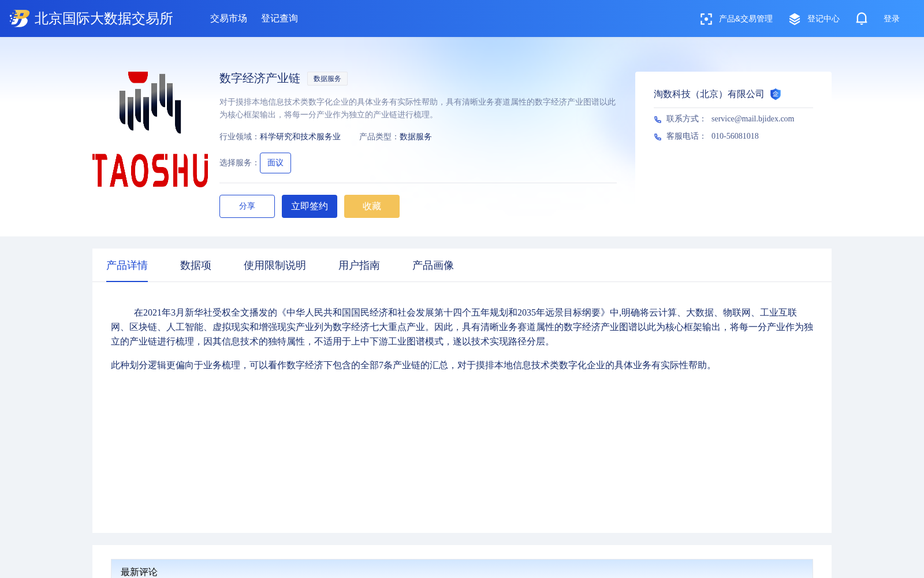Open the notification bell icon
The image size is (924, 578).
click(x=862, y=18)
